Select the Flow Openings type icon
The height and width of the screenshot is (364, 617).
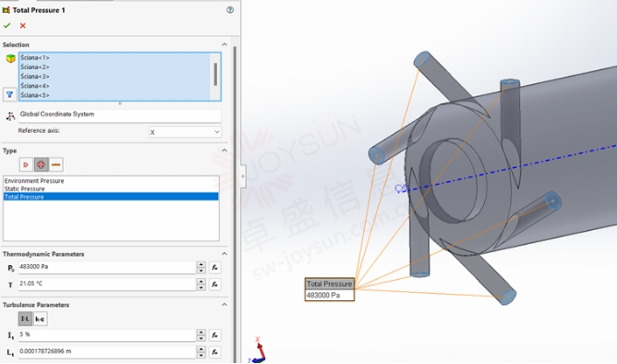tap(26, 164)
